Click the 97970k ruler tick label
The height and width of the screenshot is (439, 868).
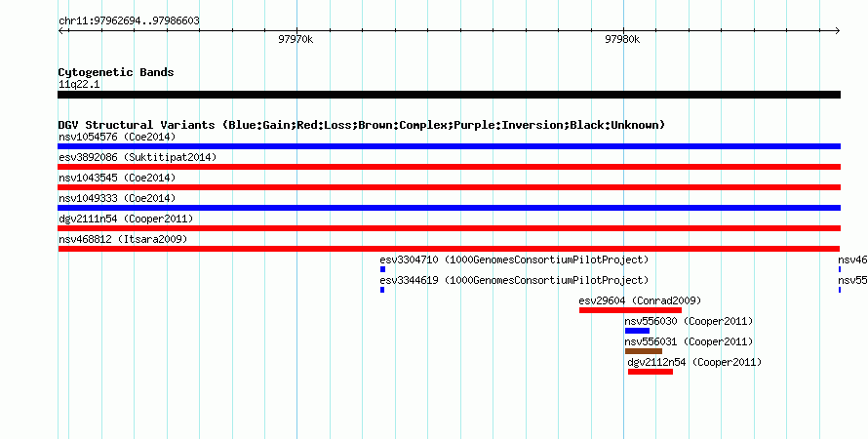click(x=296, y=39)
